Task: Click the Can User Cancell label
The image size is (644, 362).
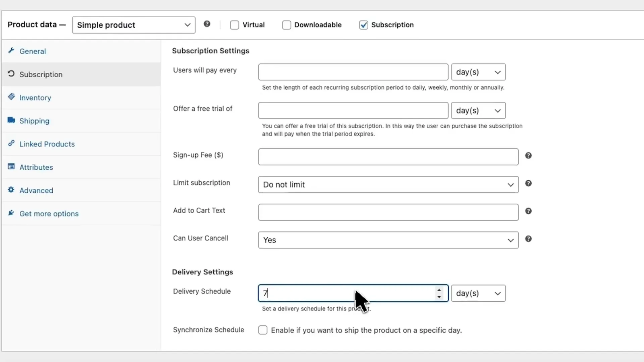Action: coord(200,238)
